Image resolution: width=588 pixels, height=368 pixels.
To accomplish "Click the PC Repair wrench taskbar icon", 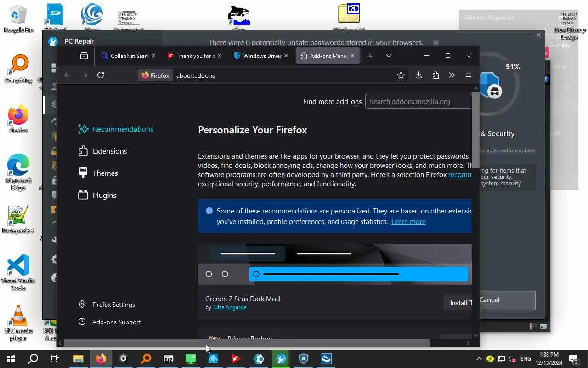I will click(x=281, y=359).
